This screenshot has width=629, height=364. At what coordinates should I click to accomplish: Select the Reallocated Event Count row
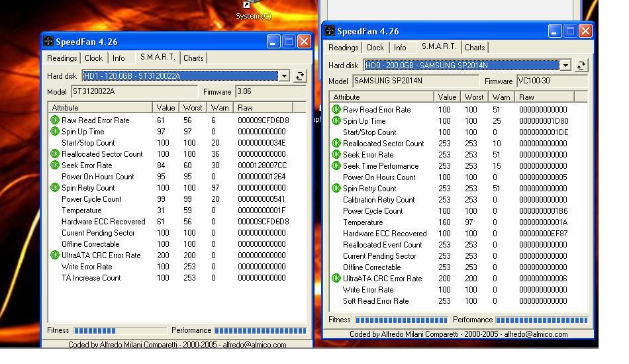pyautogui.click(x=458, y=244)
